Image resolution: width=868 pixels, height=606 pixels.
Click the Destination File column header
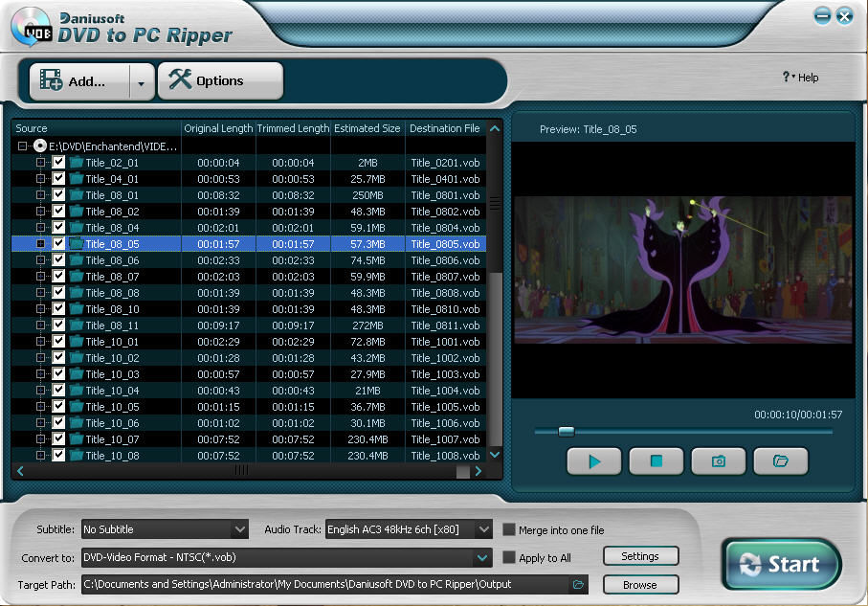pyautogui.click(x=445, y=128)
